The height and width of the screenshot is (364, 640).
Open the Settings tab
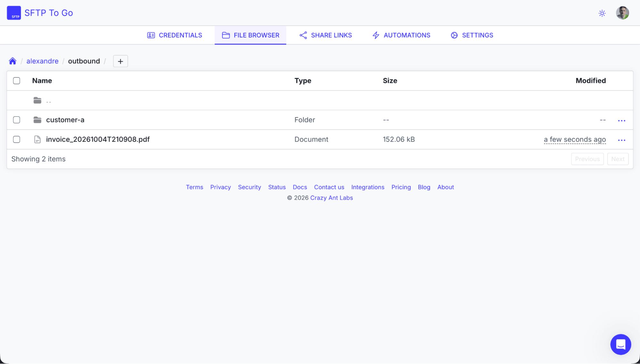pyautogui.click(x=472, y=35)
